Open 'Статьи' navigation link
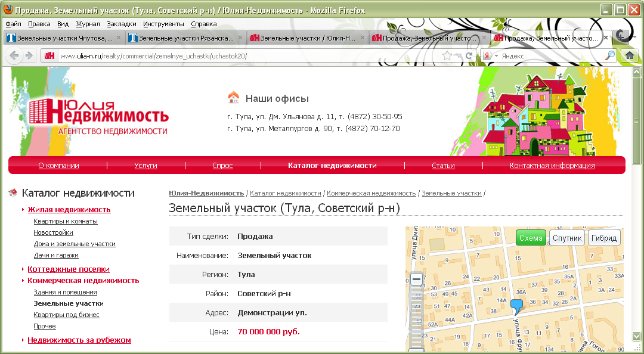Viewport: 644px width, 354px height. [x=443, y=166]
